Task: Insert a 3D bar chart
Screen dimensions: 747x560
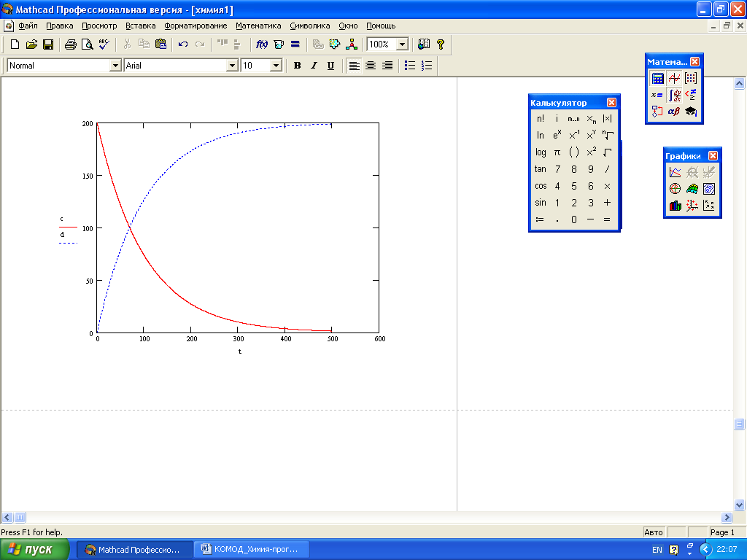Action: [x=676, y=206]
